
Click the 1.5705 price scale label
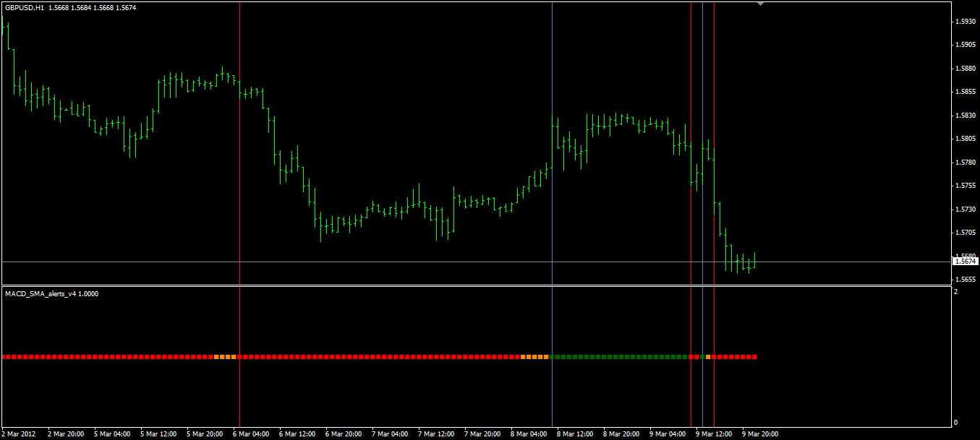pyautogui.click(x=966, y=233)
